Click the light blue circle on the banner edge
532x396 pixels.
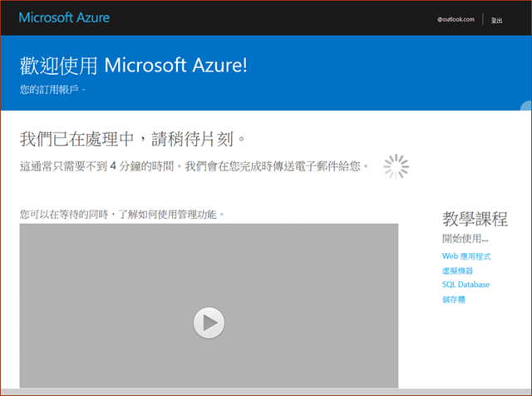525,106
